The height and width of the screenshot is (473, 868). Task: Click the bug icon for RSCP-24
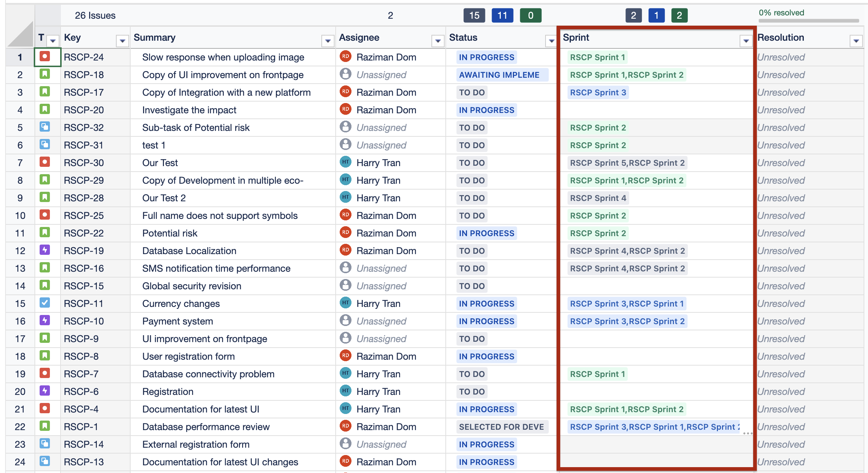tap(45, 56)
